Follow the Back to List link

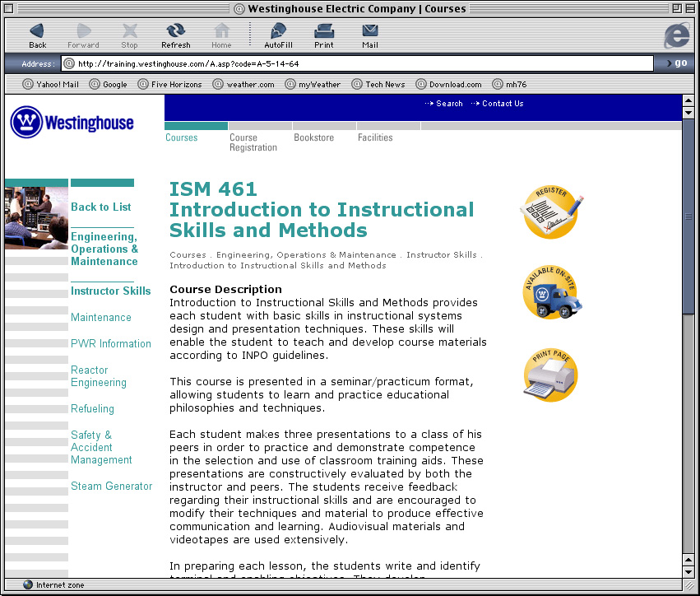click(x=100, y=207)
